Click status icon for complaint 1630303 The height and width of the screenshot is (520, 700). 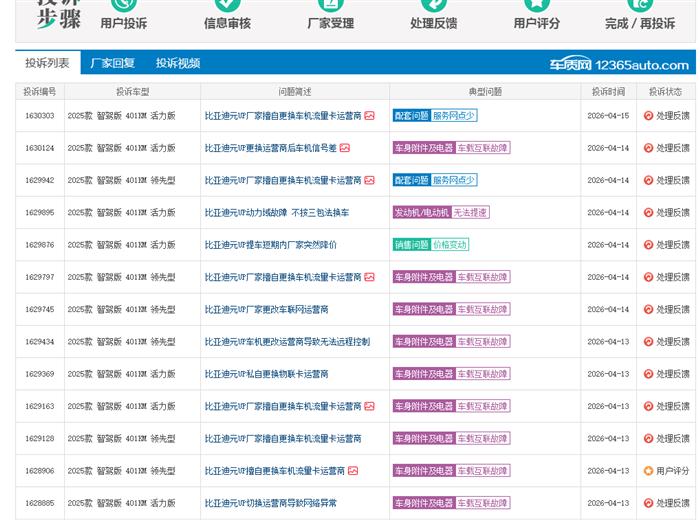click(x=648, y=116)
